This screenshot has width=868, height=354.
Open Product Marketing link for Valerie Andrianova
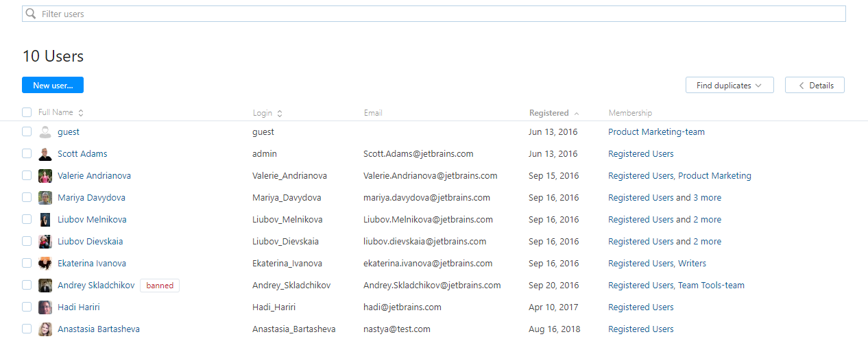[714, 176]
